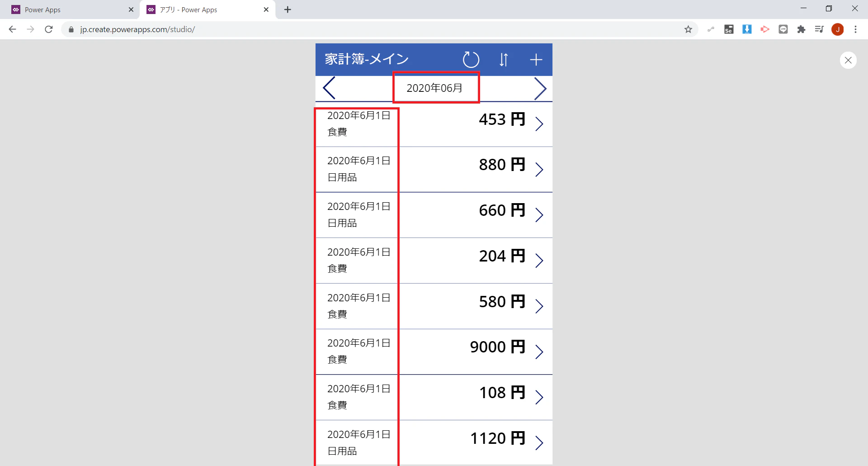This screenshot has width=868, height=466.
Task: Reload the page
Action: pyautogui.click(x=49, y=29)
